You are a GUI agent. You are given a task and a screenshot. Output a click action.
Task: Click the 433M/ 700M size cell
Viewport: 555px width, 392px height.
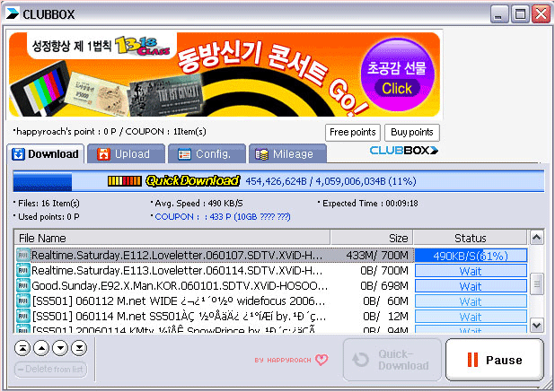pos(377,256)
